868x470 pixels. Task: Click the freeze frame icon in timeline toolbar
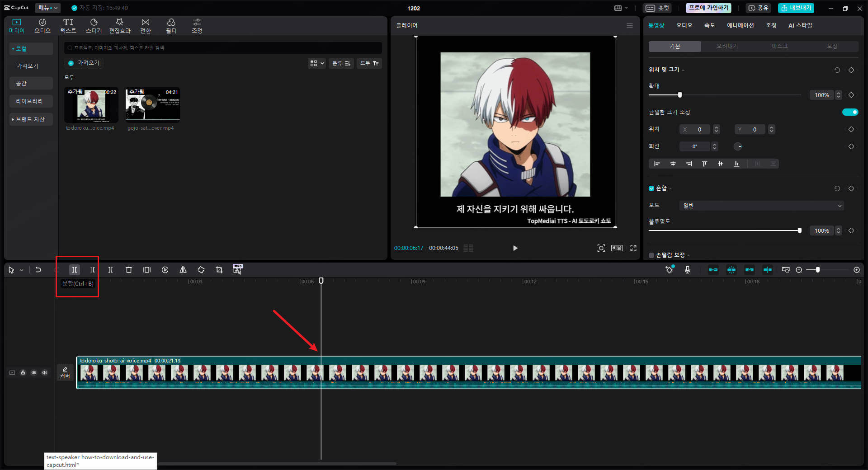tap(147, 270)
